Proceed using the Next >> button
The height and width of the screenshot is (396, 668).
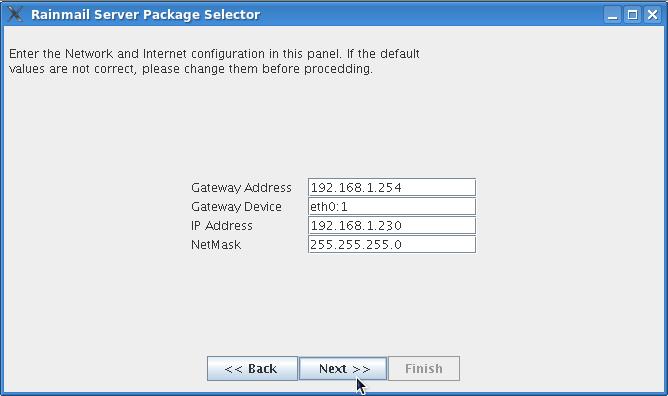tap(343, 368)
